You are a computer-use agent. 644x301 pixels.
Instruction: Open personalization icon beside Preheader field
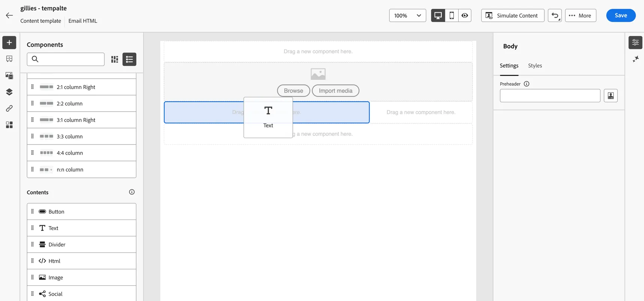click(x=611, y=96)
